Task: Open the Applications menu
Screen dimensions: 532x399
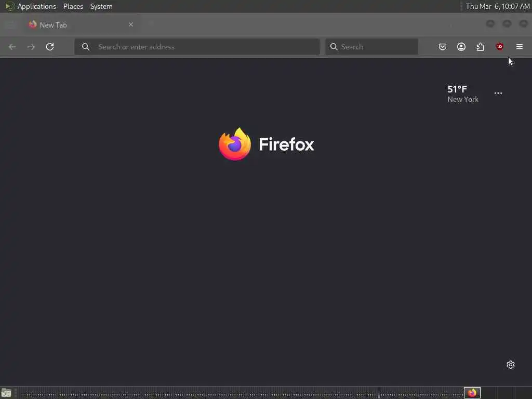Action: [x=37, y=6]
